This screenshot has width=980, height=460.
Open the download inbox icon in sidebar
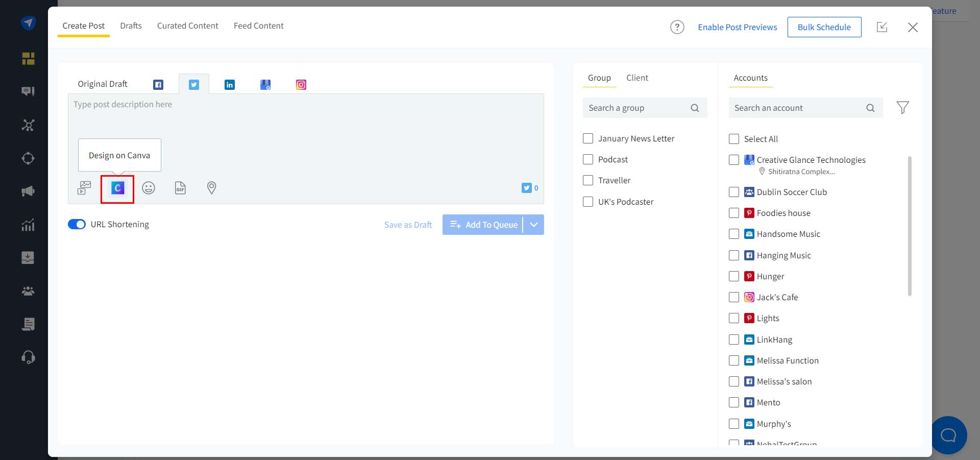(28, 257)
